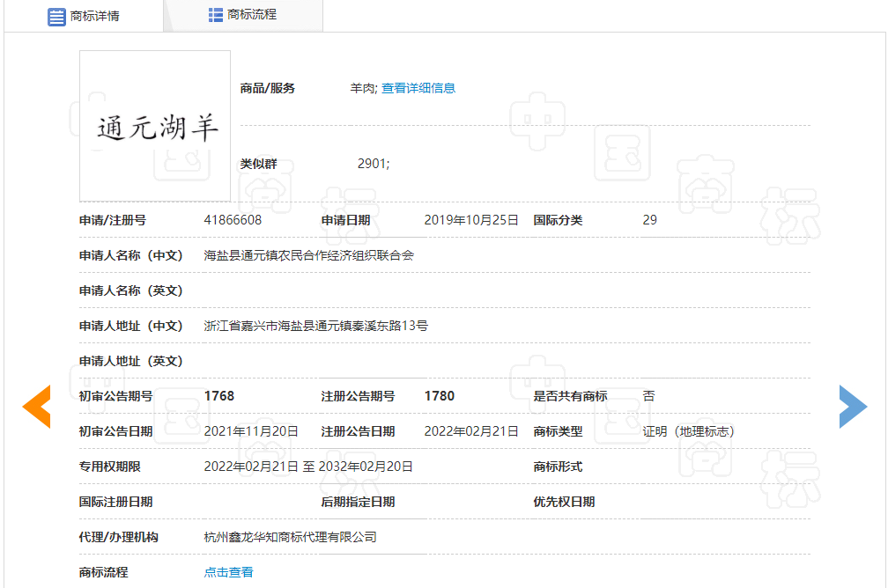Click the 申请日期 label
This screenshot has width=888, height=588.
point(345,220)
